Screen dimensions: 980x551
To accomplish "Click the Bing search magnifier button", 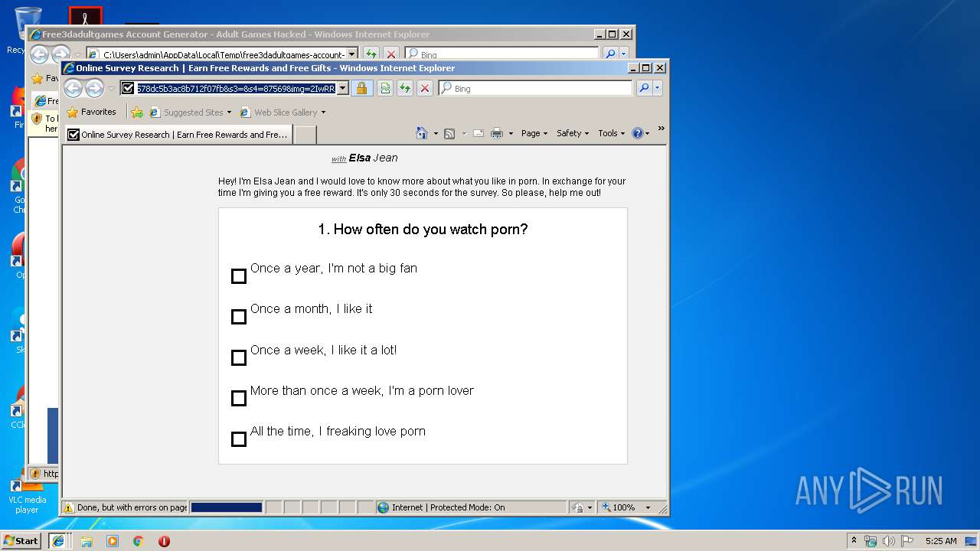I will pos(644,88).
